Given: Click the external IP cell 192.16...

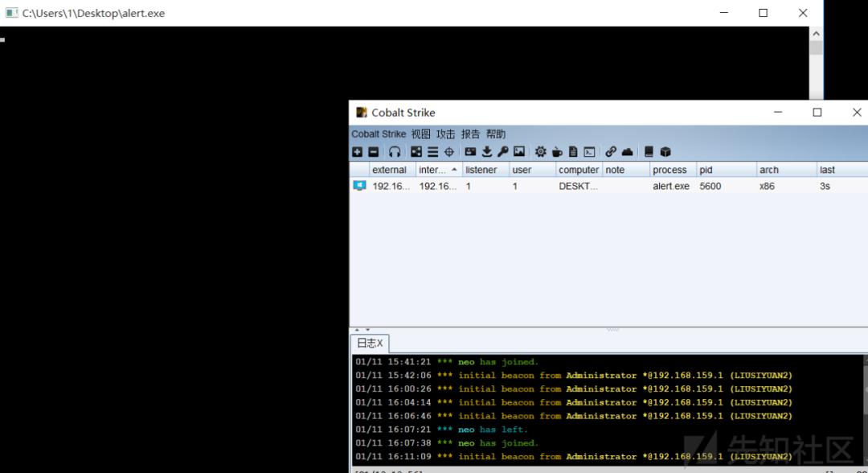Looking at the screenshot, I should click(391, 186).
